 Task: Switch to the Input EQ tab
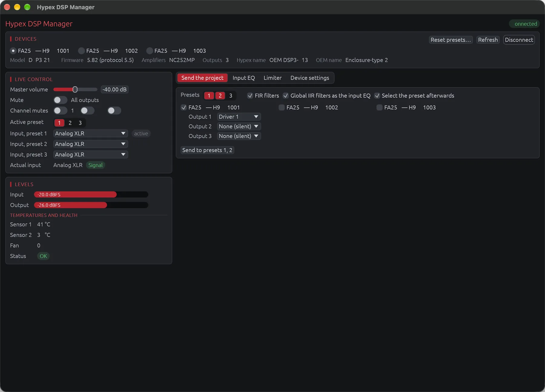click(x=244, y=78)
